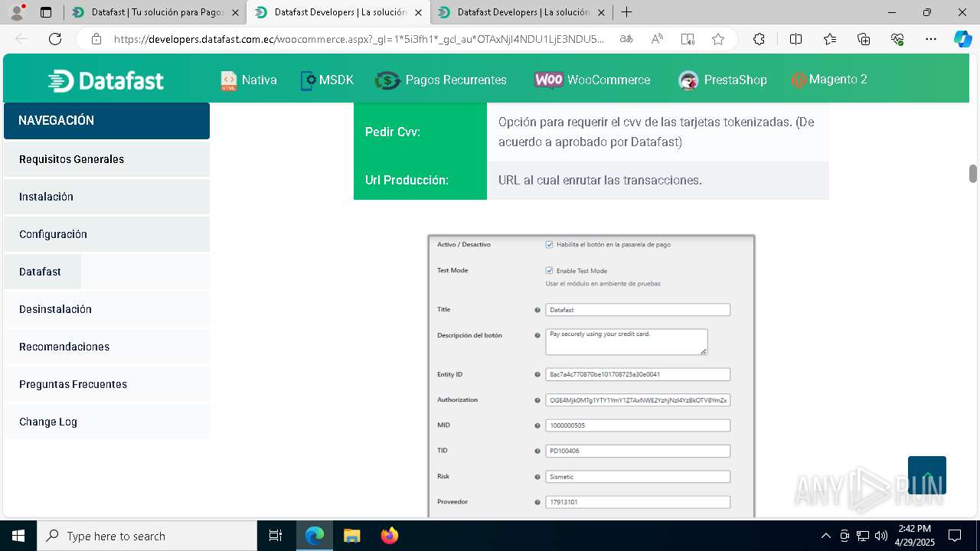980x551 pixels.
Task: Open the notifications center
Action: [955, 536]
